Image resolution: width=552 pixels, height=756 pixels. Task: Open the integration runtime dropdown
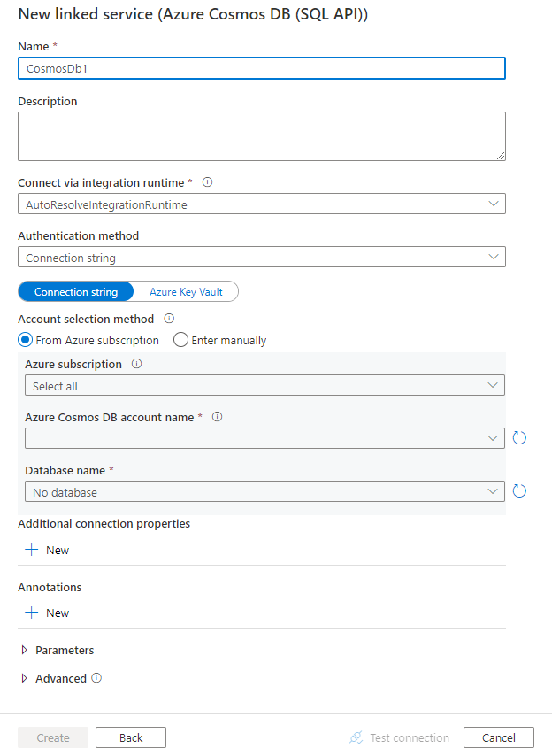click(x=262, y=204)
